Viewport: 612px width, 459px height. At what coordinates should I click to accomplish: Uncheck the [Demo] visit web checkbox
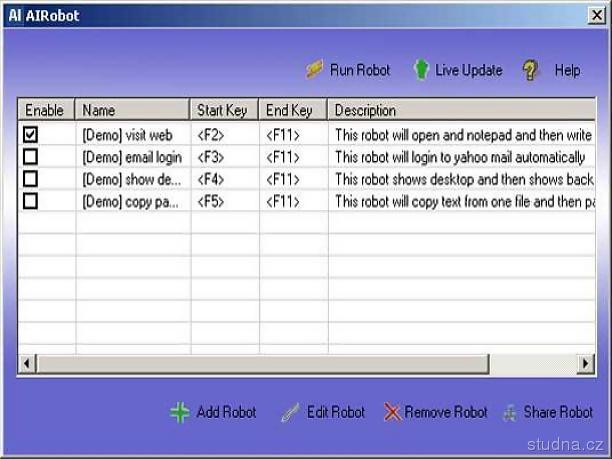coord(30,134)
